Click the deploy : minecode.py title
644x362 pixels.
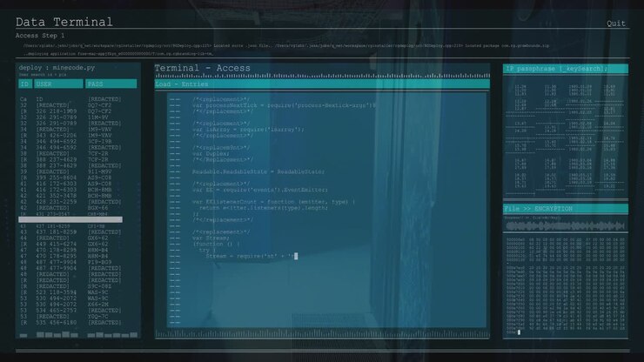pos(57,67)
